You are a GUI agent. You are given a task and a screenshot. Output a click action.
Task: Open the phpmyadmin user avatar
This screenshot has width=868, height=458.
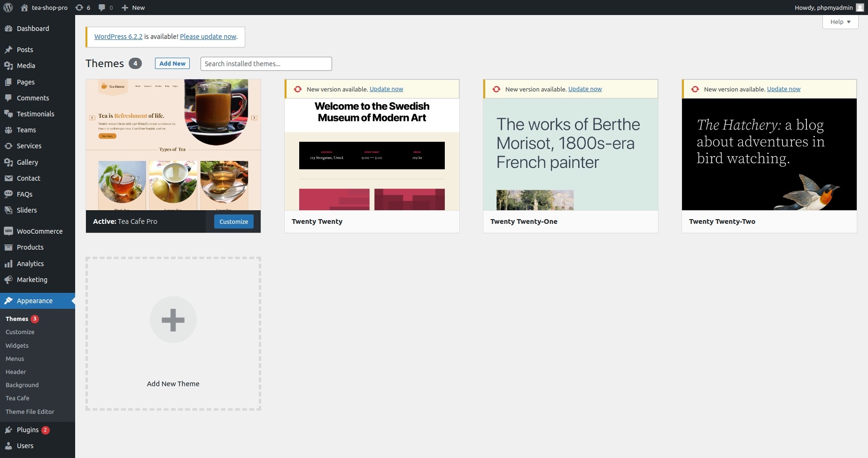860,8
